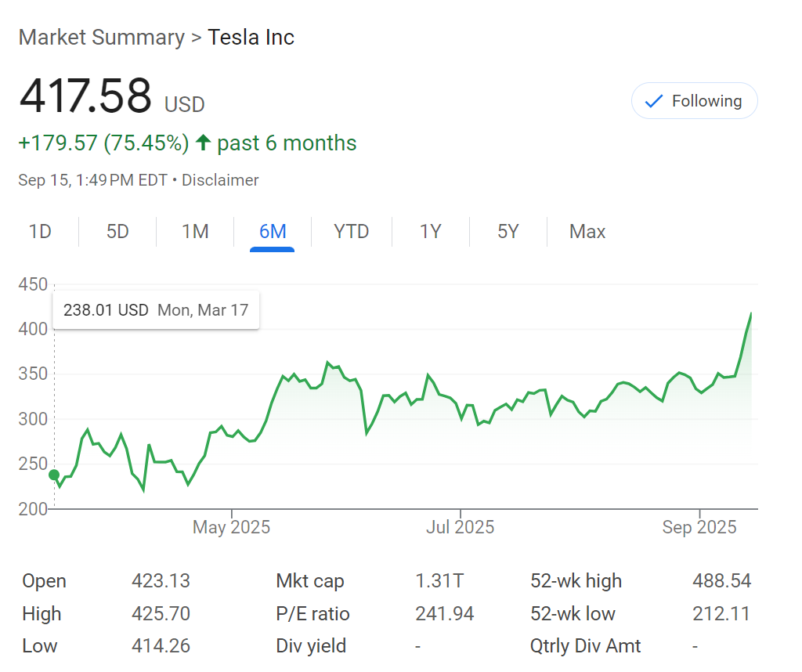
Task: Click the green data point marker on chart
Action: [x=54, y=475]
